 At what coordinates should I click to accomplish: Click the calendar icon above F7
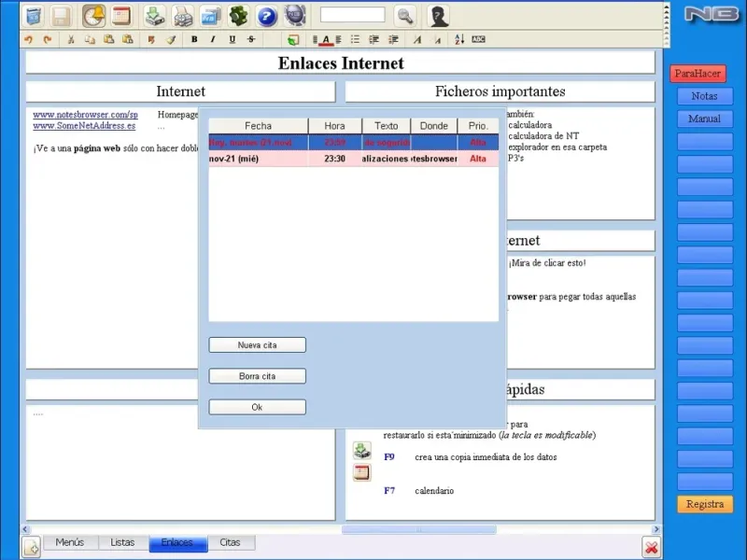tap(362, 472)
